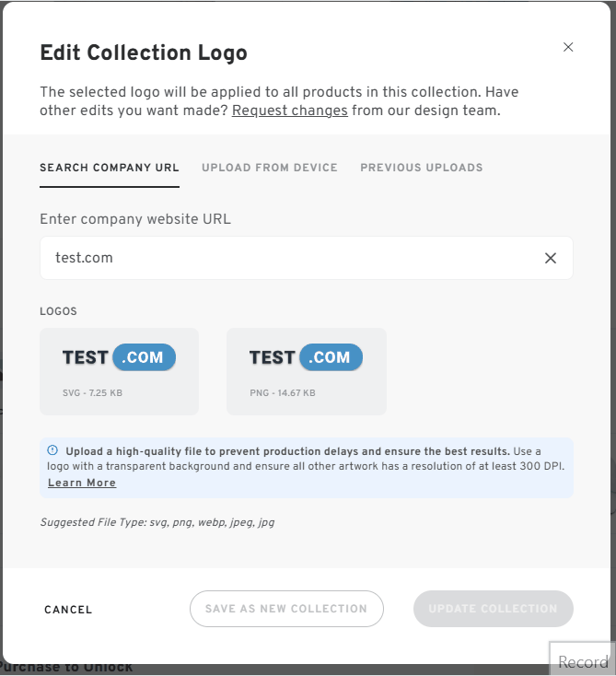The height and width of the screenshot is (676, 616).
Task: Open the Learn More link
Action: click(x=82, y=483)
